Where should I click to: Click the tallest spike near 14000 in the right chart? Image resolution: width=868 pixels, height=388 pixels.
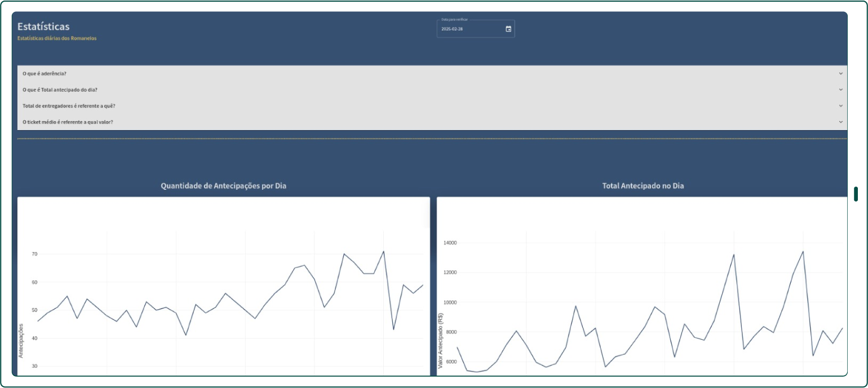click(803, 252)
